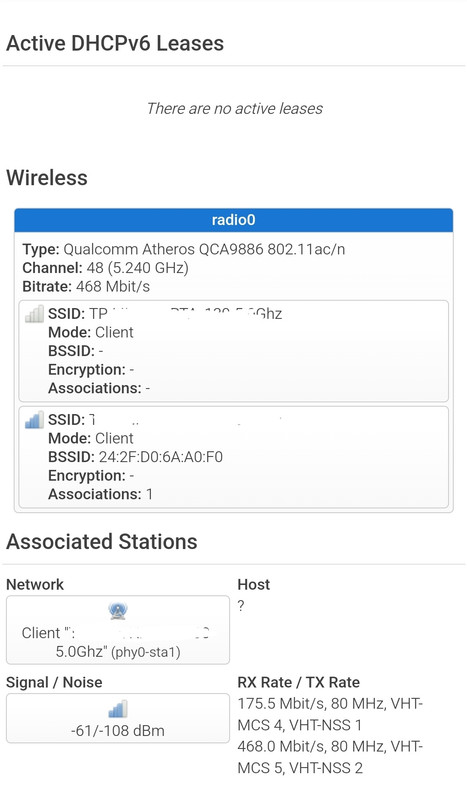
Task: Click the signal bars icon above -61/-108 dBm
Action: (x=118, y=709)
